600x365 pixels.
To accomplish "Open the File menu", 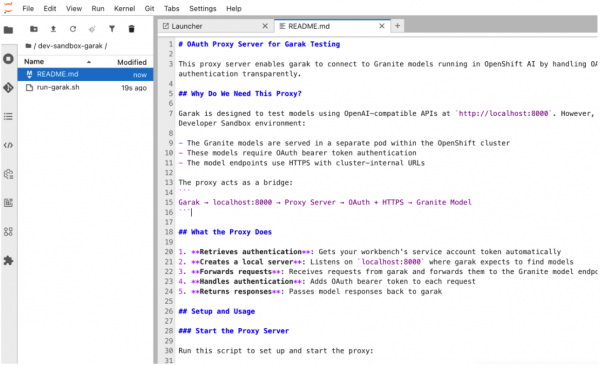I will [x=28, y=8].
